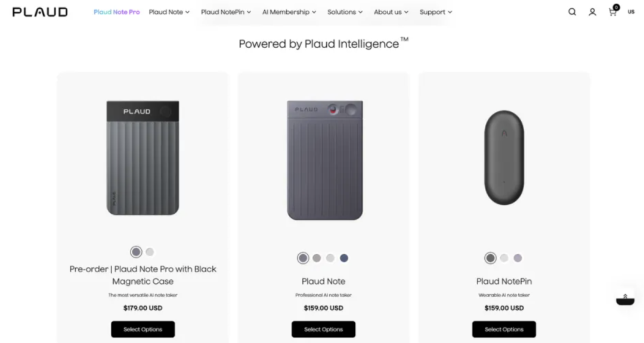Choose purple color for Plaud NotePin

518,258
